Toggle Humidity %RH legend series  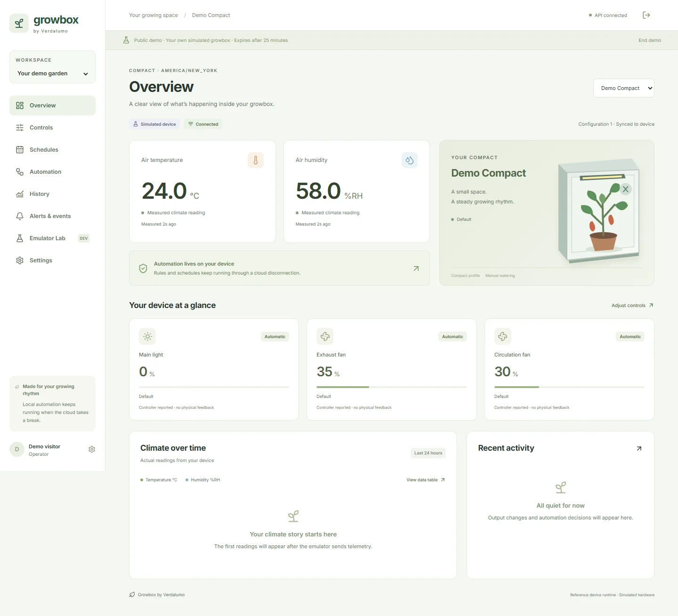202,480
